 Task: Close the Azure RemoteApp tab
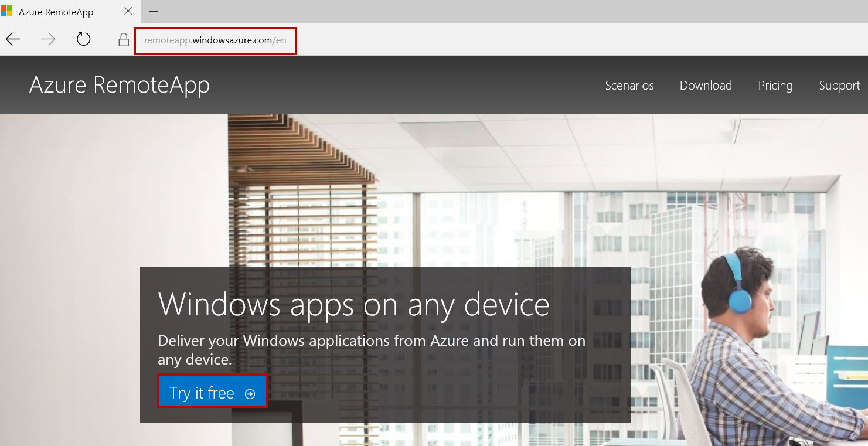[128, 11]
